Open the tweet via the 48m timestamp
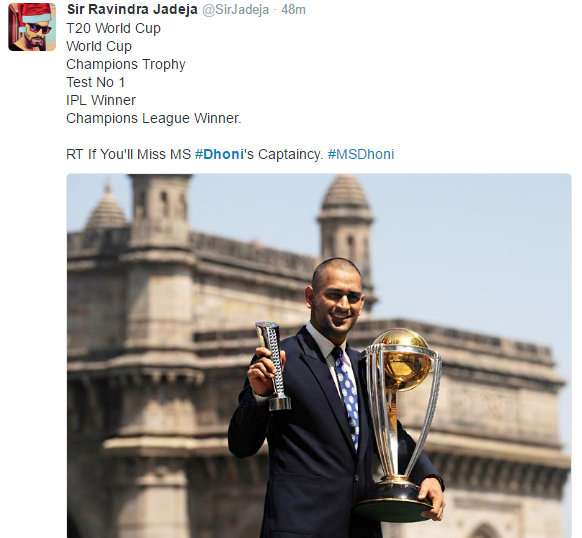The image size is (582, 538). [293, 10]
